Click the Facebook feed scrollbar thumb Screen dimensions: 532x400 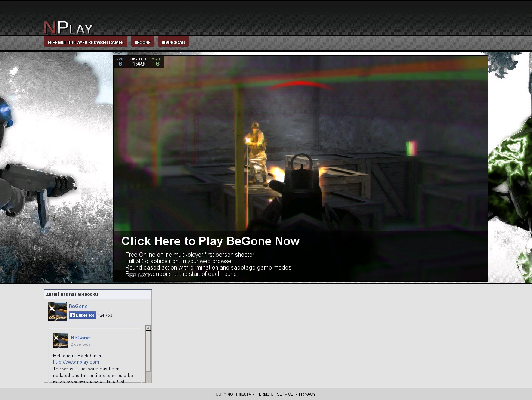pyautogui.click(x=148, y=351)
